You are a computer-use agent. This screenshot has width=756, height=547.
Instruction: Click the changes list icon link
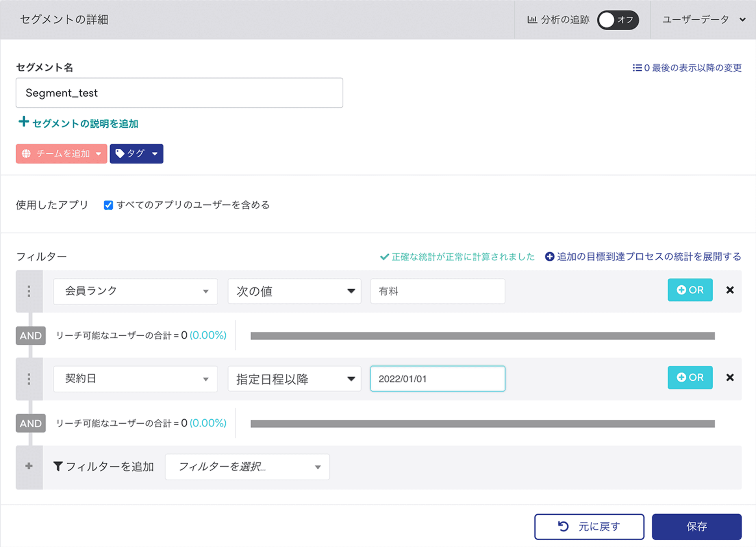click(x=637, y=68)
